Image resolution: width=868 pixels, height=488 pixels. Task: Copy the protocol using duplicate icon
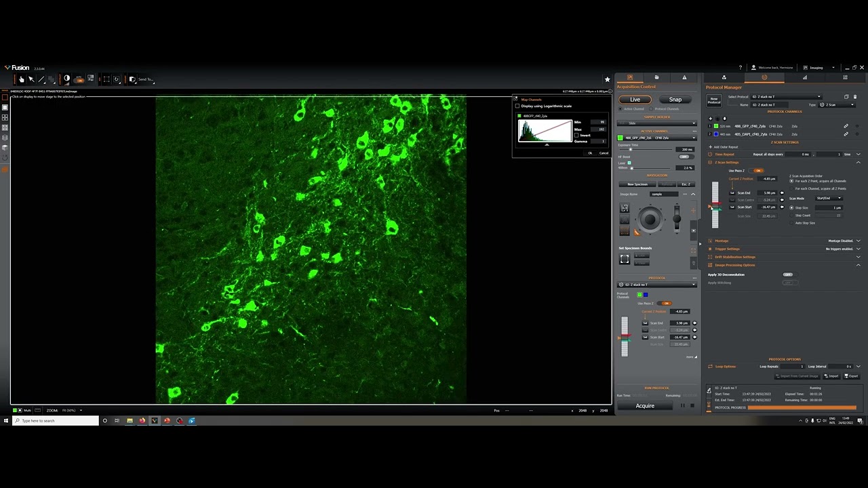(846, 97)
